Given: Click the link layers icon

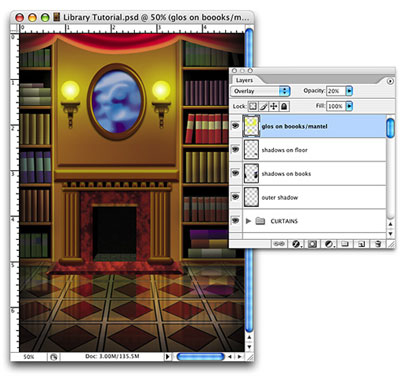Looking at the screenshot, I should (x=279, y=244).
